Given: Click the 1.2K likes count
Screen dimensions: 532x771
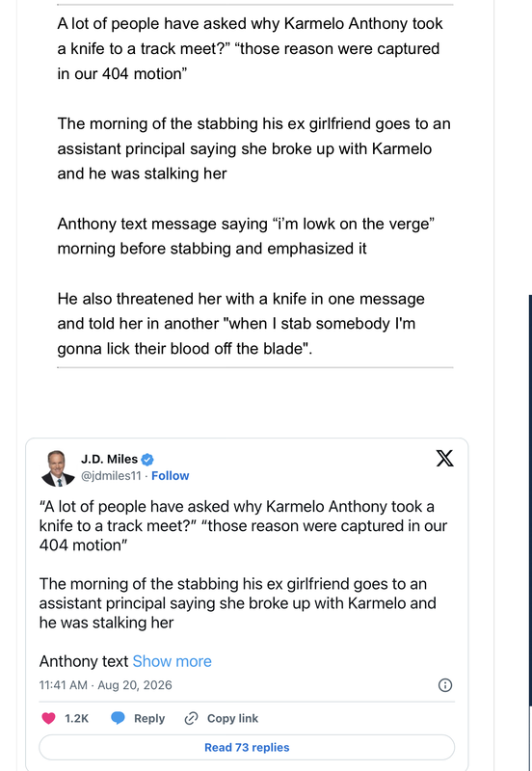Looking at the screenshot, I should coord(77,718).
